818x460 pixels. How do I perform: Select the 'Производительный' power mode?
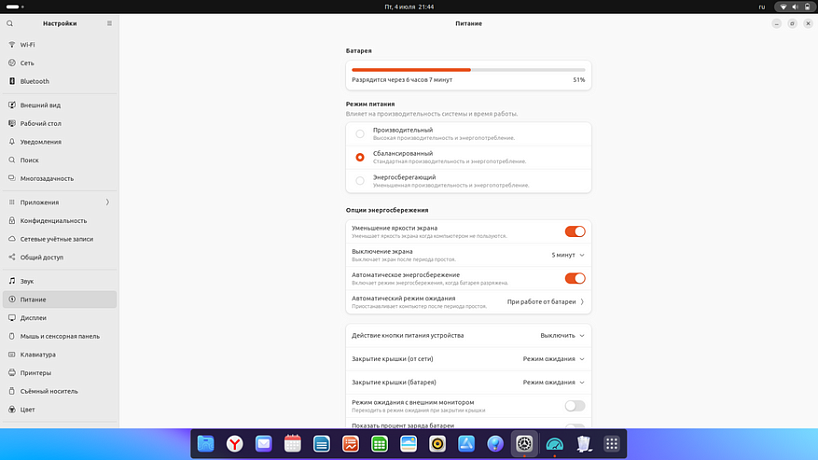pos(360,134)
